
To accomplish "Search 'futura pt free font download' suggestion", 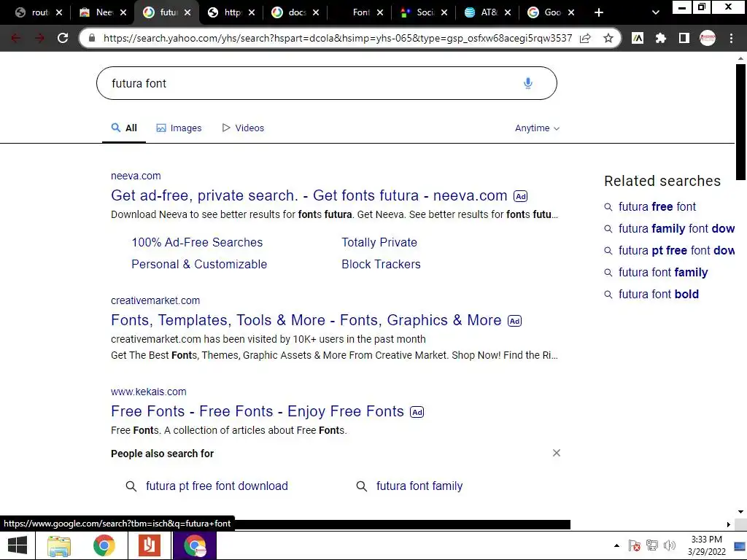I will tap(217, 486).
